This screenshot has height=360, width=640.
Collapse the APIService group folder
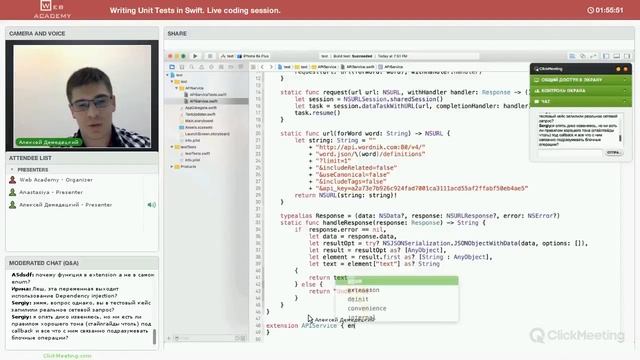[x=177, y=88]
